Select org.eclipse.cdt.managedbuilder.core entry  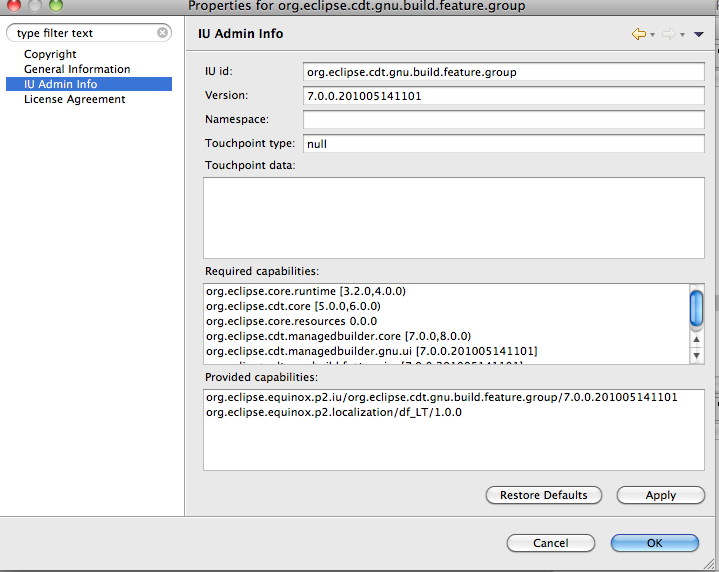pyautogui.click(x=338, y=336)
